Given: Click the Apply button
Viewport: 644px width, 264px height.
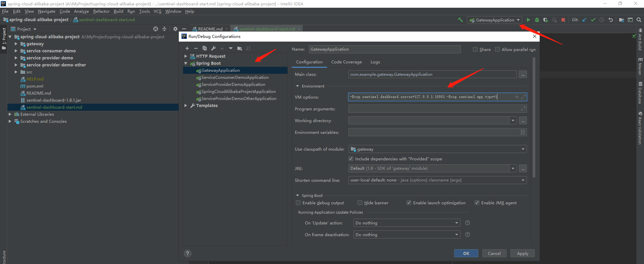Looking at the screenshot, I should click(523, 253).
